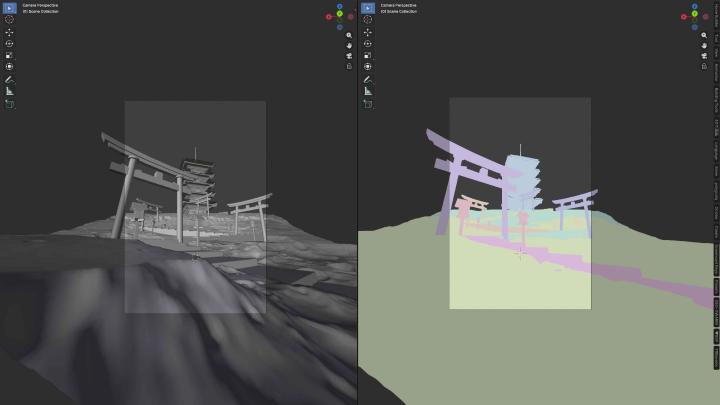720x405 pixels.
Task: Select the Rotate tool in left viewport
Action: point(9,44)
